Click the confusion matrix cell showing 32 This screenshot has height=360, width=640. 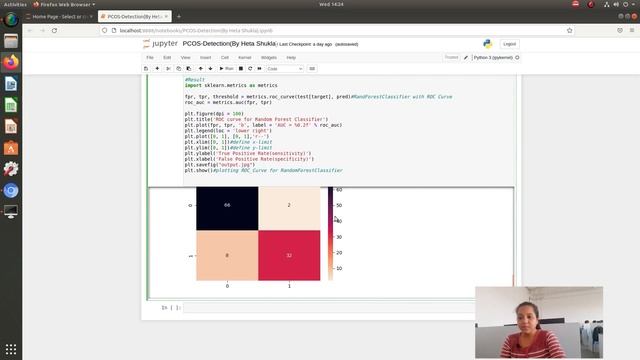coord(289,255)
